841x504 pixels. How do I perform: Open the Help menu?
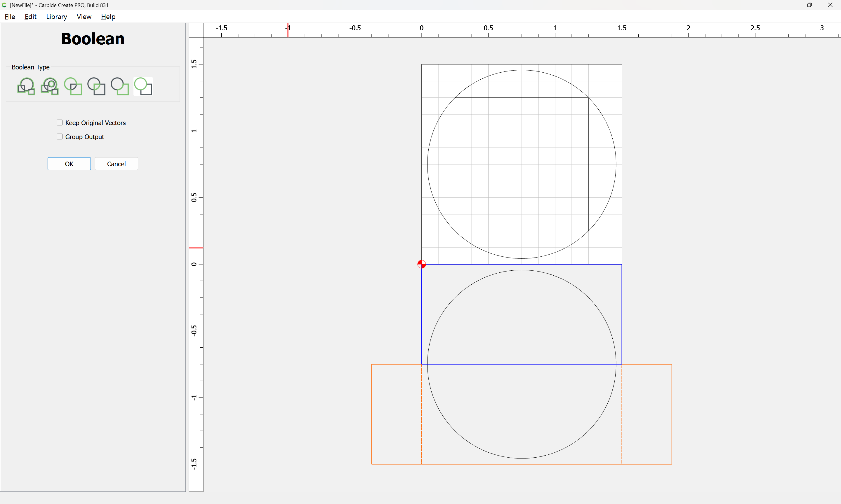108,17
